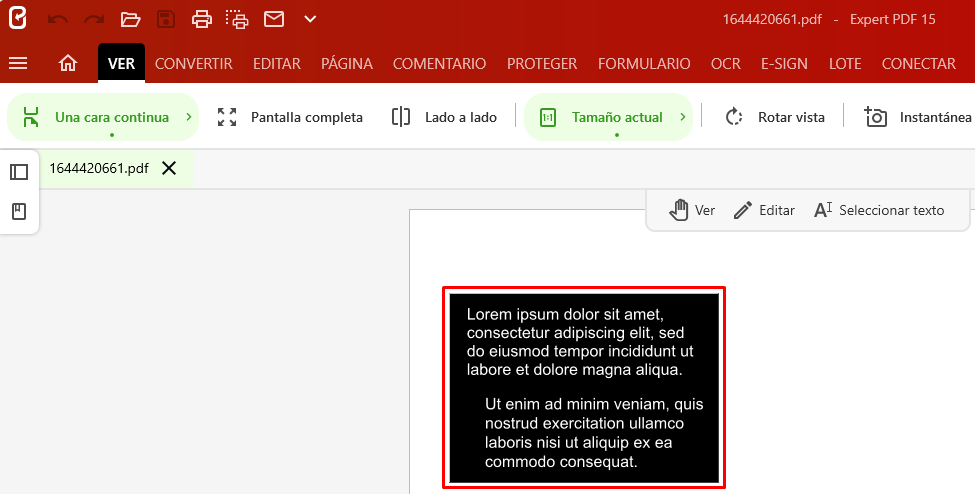This screenshot has width=975, height=494.
Task: Go to the Home screen icon
Action: 68,63
